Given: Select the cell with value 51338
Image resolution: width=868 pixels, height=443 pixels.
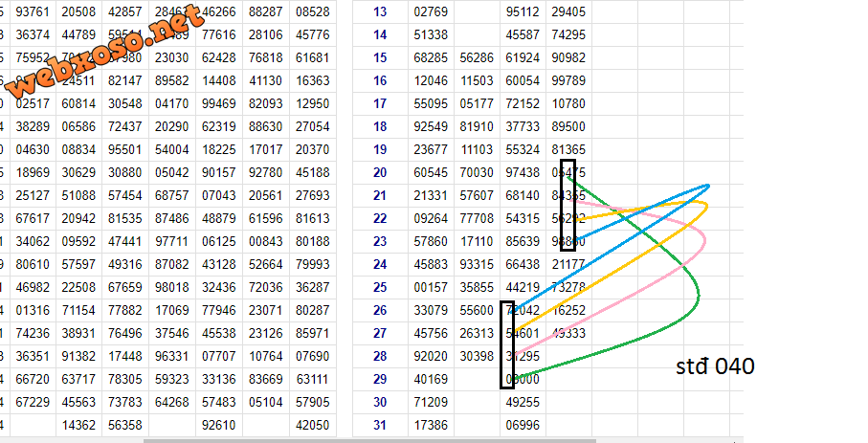Looking at the screenshot, I should pos(430,34).
